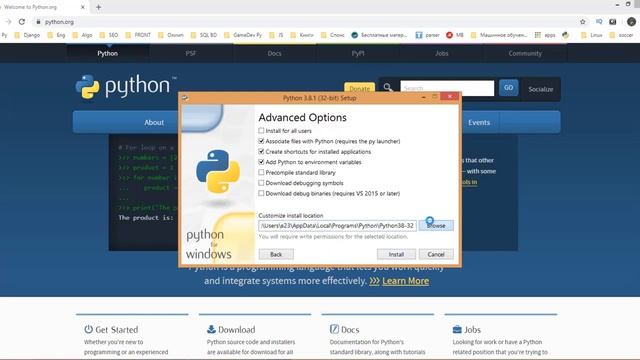The width and height of the screenshot is (640, 360).
Task: Open the Socialize dropdown on python.org
Action: (x=540, y=89)
